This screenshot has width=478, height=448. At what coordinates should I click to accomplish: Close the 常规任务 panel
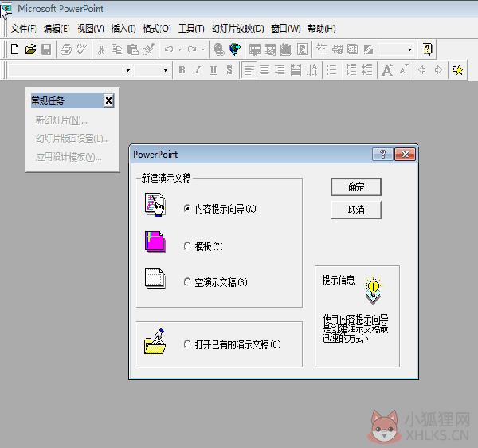108,100
